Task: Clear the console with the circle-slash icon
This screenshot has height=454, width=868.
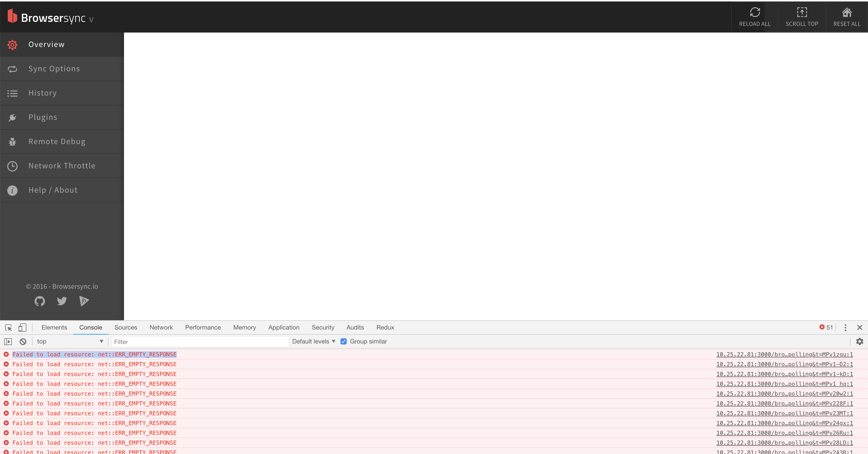Action: (22, 341)
